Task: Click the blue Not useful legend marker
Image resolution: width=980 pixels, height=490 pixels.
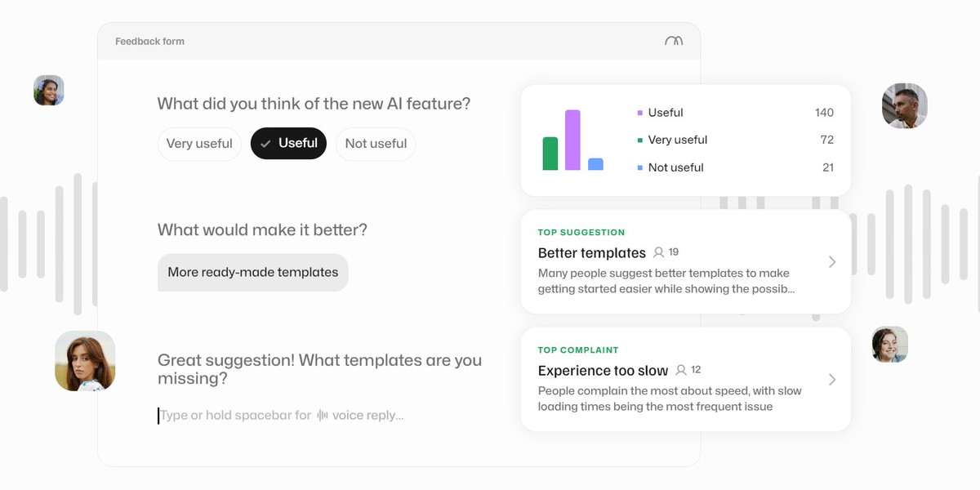Action: 640,167
